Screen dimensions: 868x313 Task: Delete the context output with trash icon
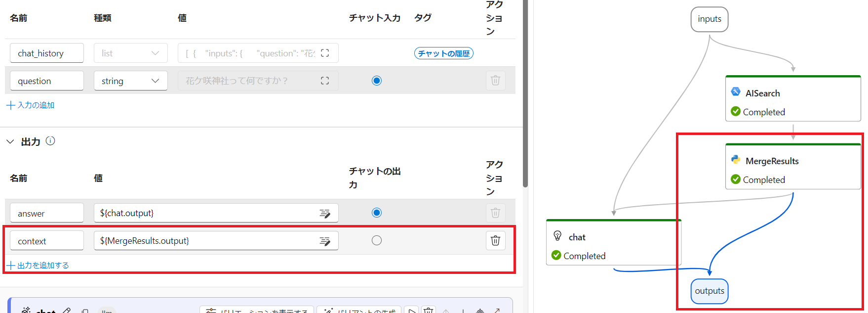point(495,240)
